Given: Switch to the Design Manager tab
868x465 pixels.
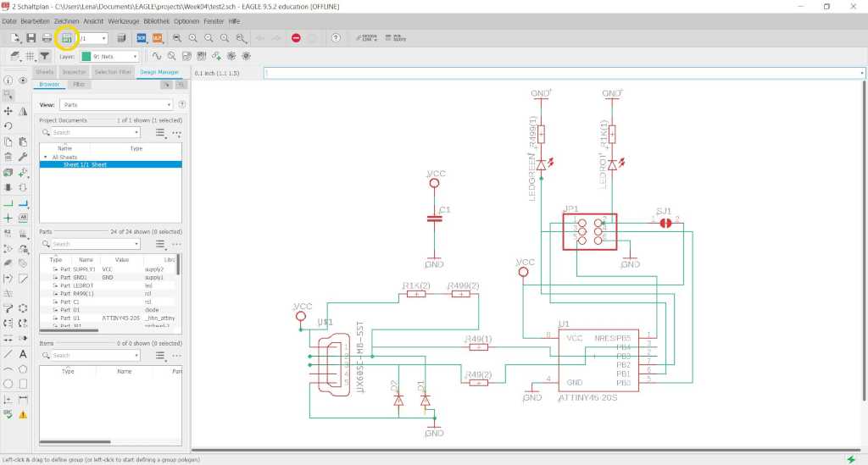Looking at the screenshot, I should 159,72.
